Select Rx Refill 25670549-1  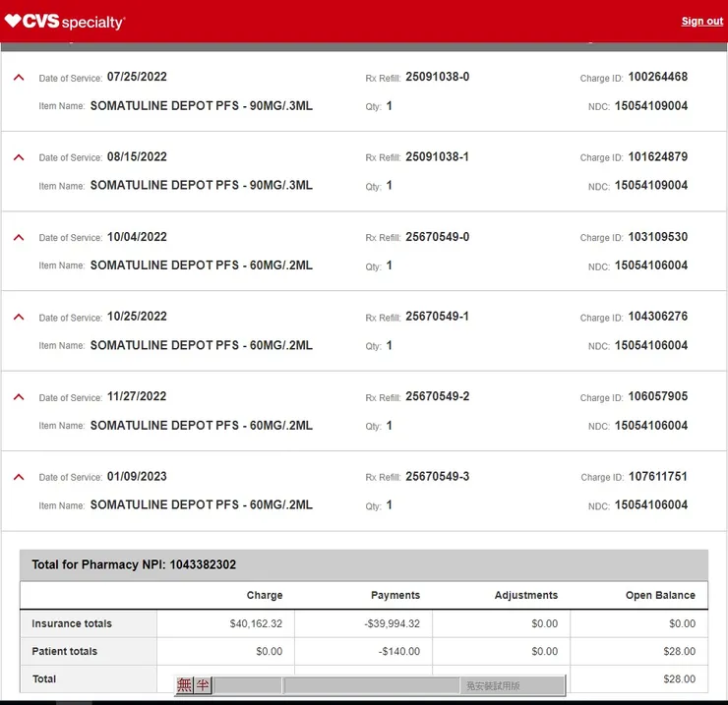[x=438, y=317]
